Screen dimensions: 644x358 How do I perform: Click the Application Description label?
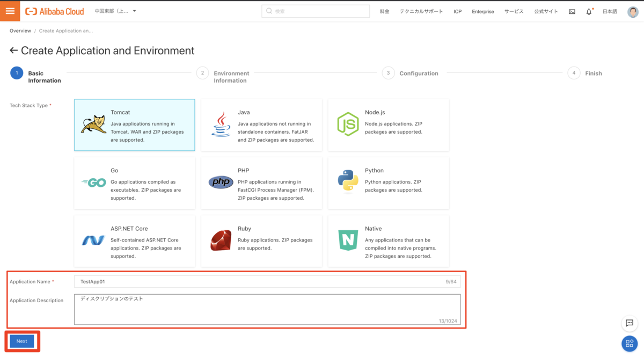coord(36,301)
